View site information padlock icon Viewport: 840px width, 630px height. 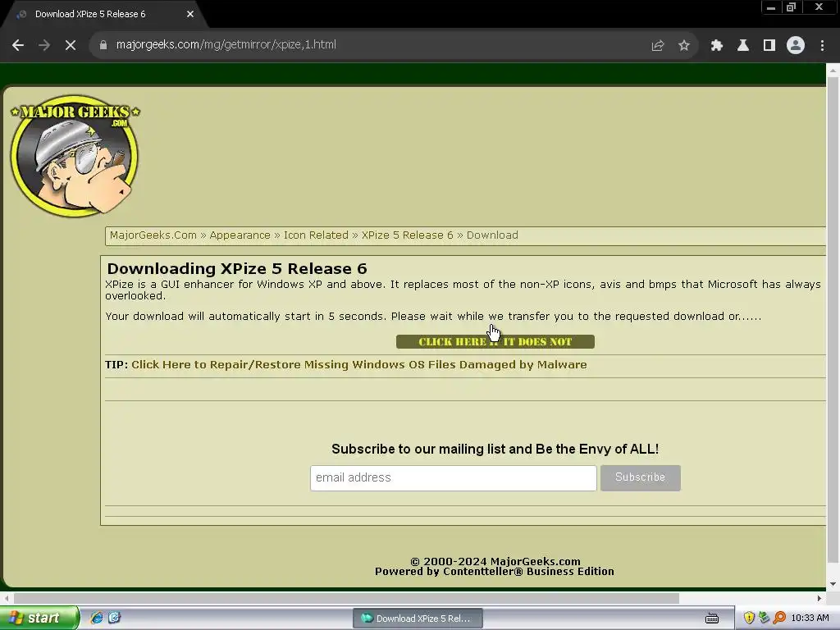[103, 45]
